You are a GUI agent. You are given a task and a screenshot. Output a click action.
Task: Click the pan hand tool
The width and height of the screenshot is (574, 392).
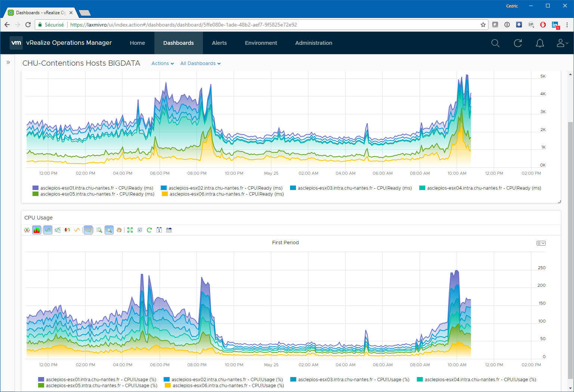[119, 230]
